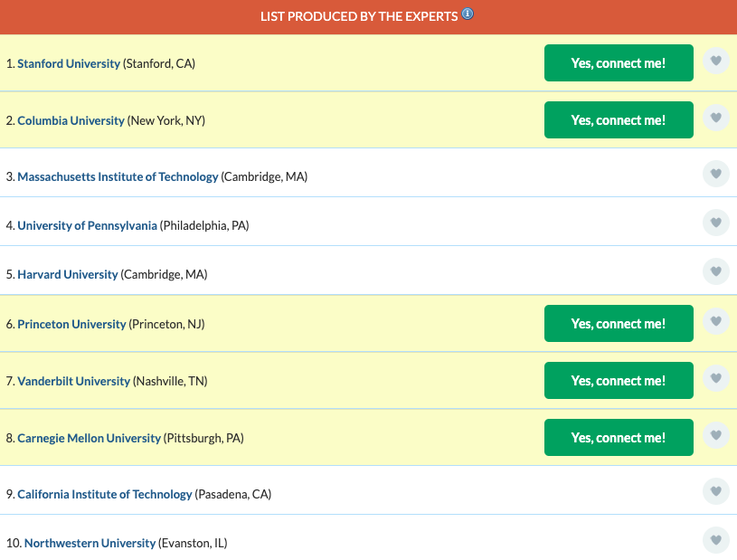Click the info icon beside list header
737x560 pixels.
coord(468,14)
